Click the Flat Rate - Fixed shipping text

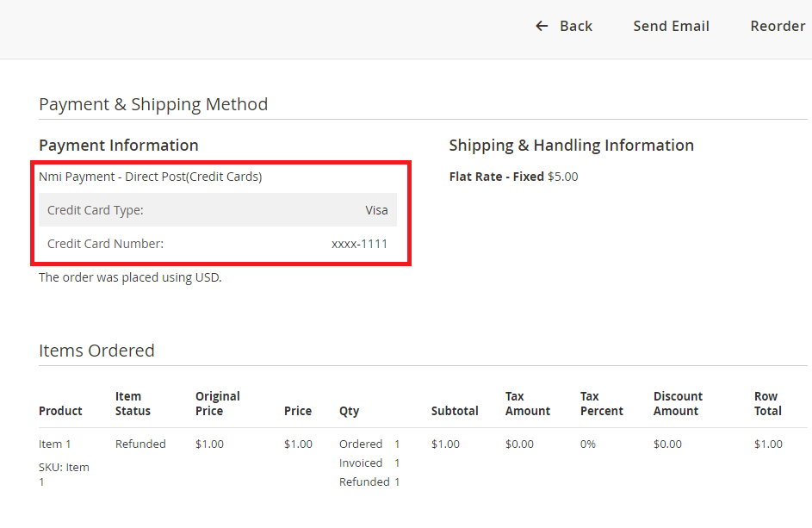point(496,177)
